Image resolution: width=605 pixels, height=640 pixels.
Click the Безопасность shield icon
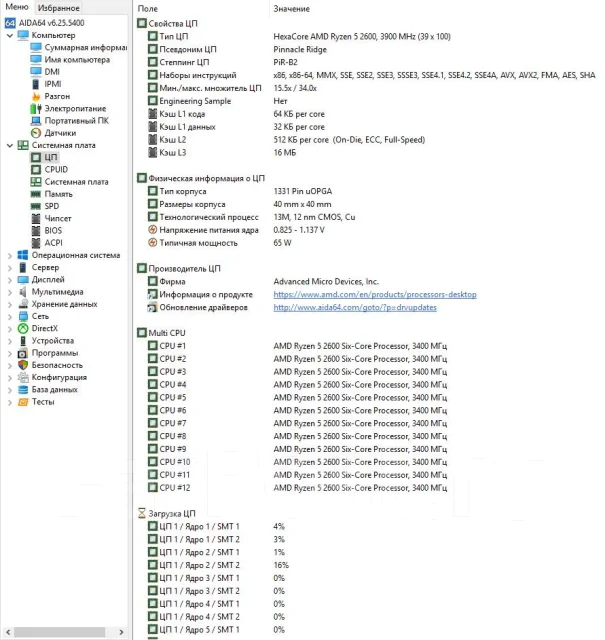[x=23, y=365]
